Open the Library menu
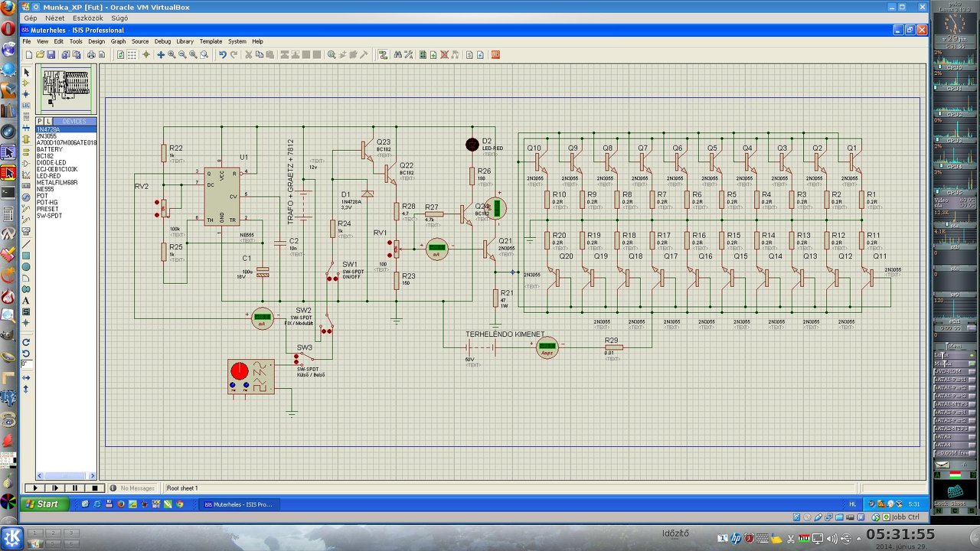Image resolution: width=980 pixels, height=551 pixels. (x=185, y=41)
